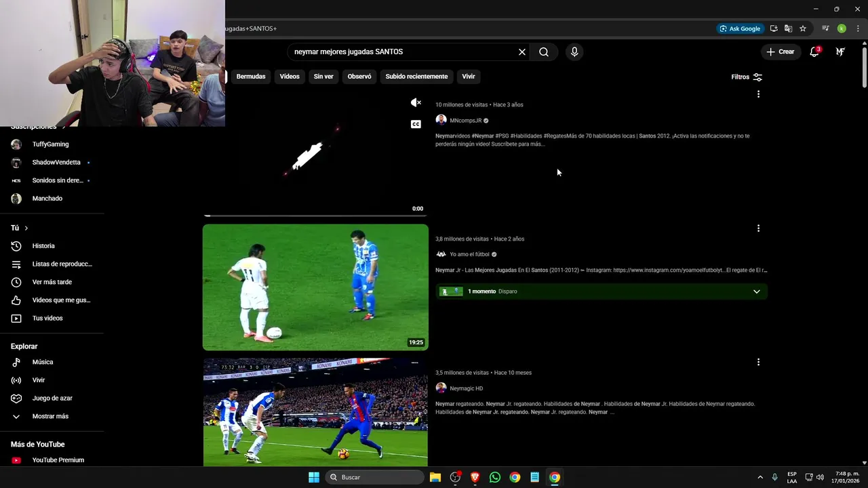Open the MNcompsJR channel link
The width and height of the screenshot is (868, 488).
pyautogui.click(x=465, y=121)
